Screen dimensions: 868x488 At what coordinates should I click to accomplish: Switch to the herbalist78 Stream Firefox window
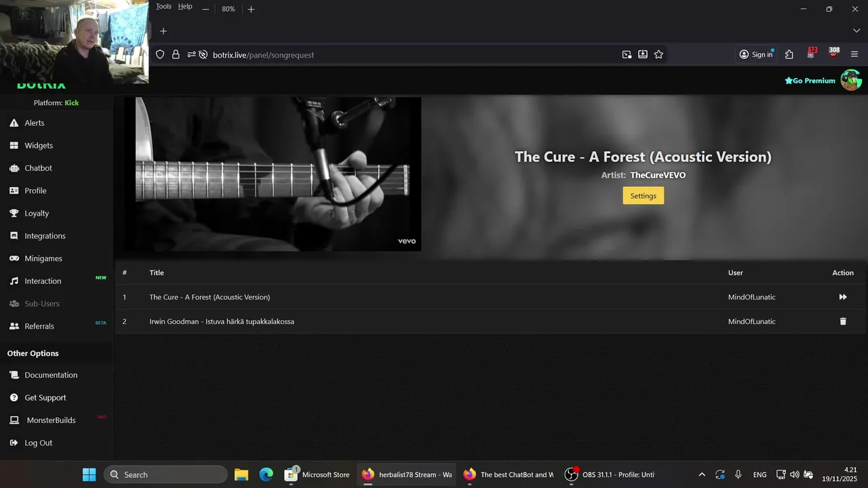click(407, 474)
